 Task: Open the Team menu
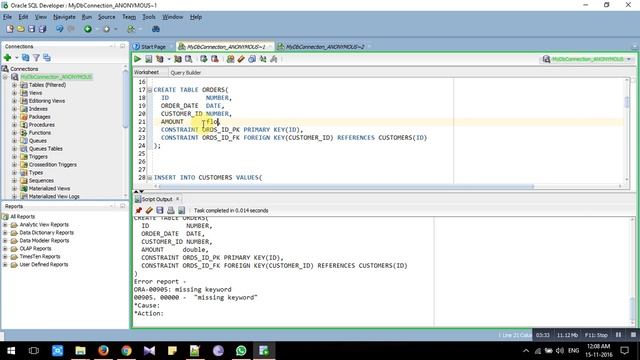point(129,17)
